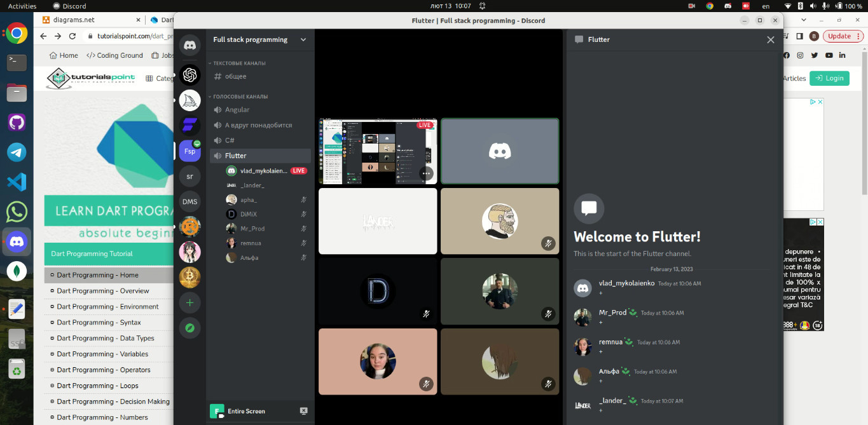Viewport: 868px width, 425px height.
Task: Click Mr_Prod in the voice user list
Action: click(x=267, y=229)
